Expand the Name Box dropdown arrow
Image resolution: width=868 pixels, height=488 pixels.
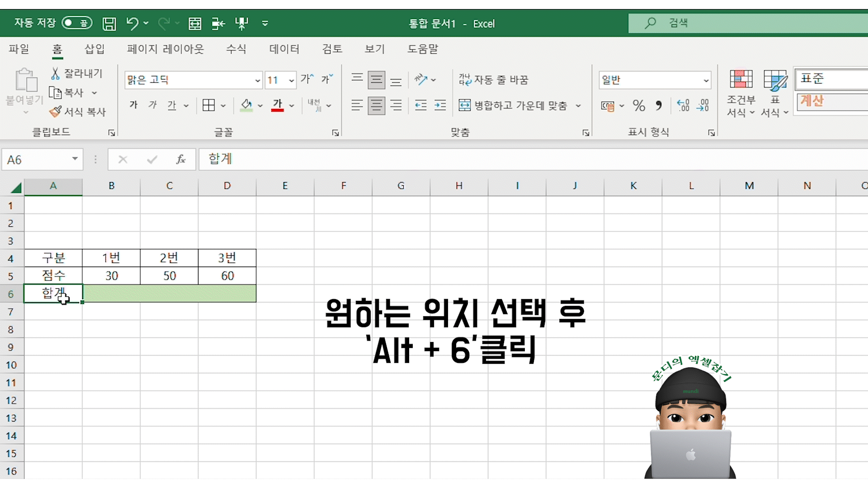(x=75, y=159)
